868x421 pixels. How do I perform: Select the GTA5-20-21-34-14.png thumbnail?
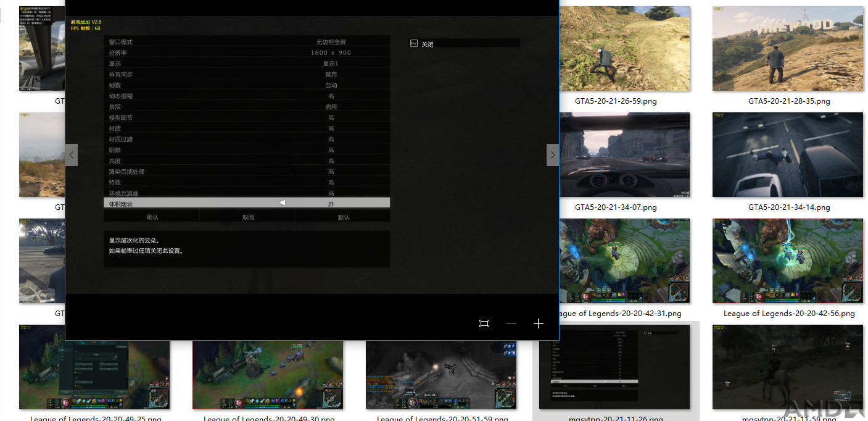pos(788,155)
